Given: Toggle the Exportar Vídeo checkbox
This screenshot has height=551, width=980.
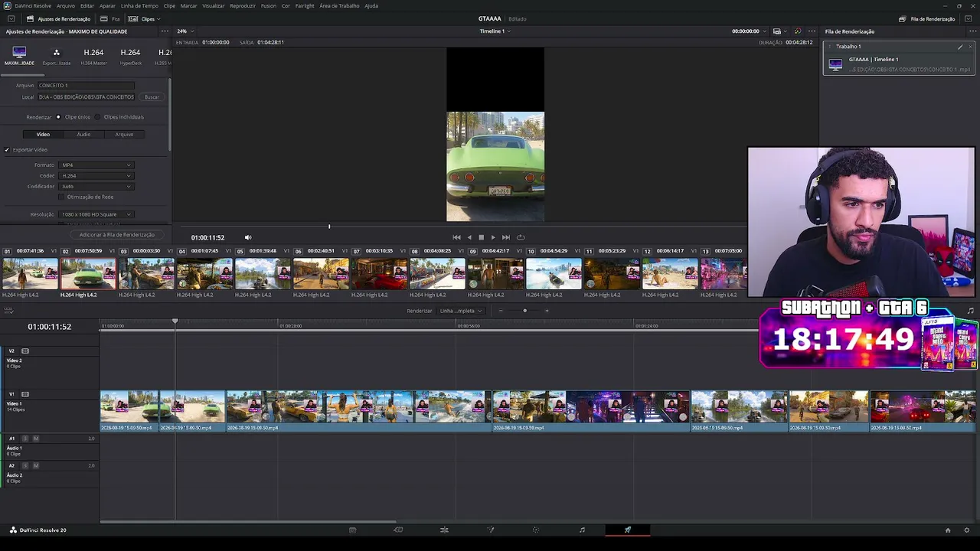Looking at the screenshot, I should 7,150.
